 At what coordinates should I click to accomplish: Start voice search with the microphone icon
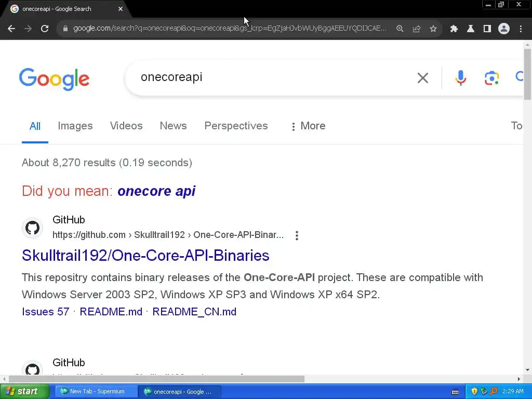click(460, 78)
